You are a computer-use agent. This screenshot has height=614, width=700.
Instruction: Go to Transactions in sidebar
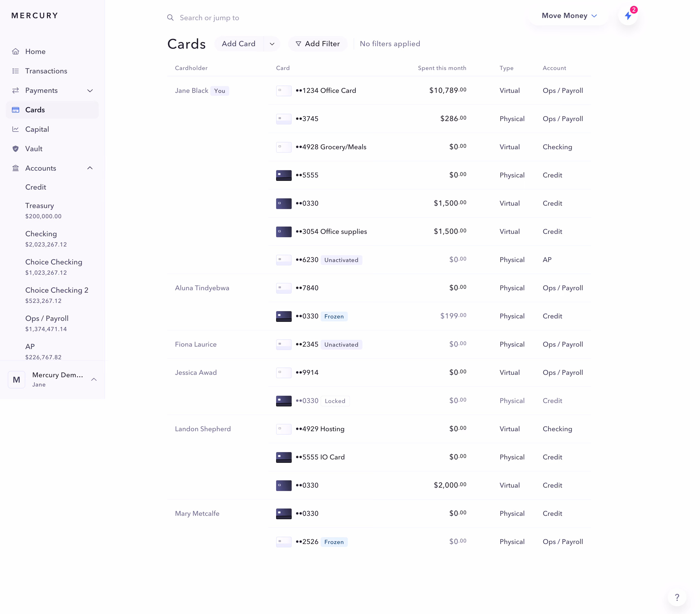point(52,71)
